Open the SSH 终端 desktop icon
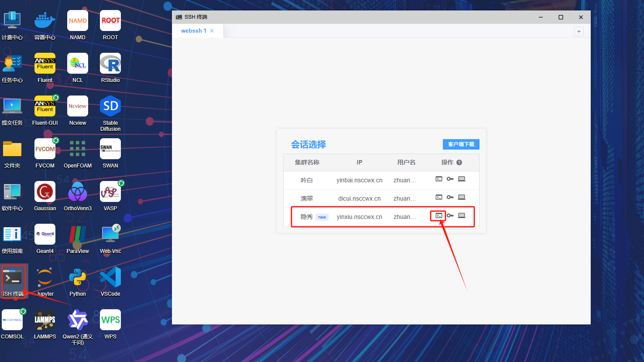 click(x=13, y=278)
